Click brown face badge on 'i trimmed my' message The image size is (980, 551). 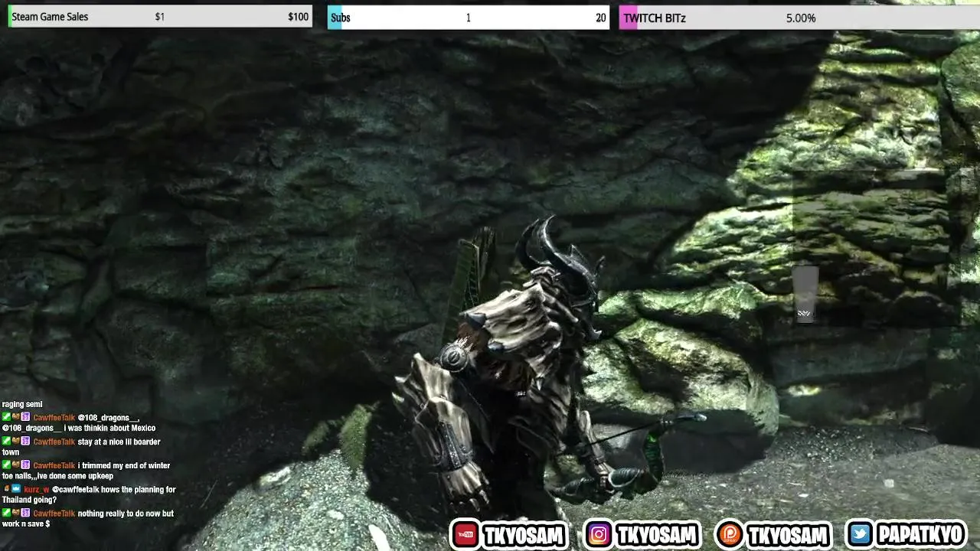click(x=16, y=465)
